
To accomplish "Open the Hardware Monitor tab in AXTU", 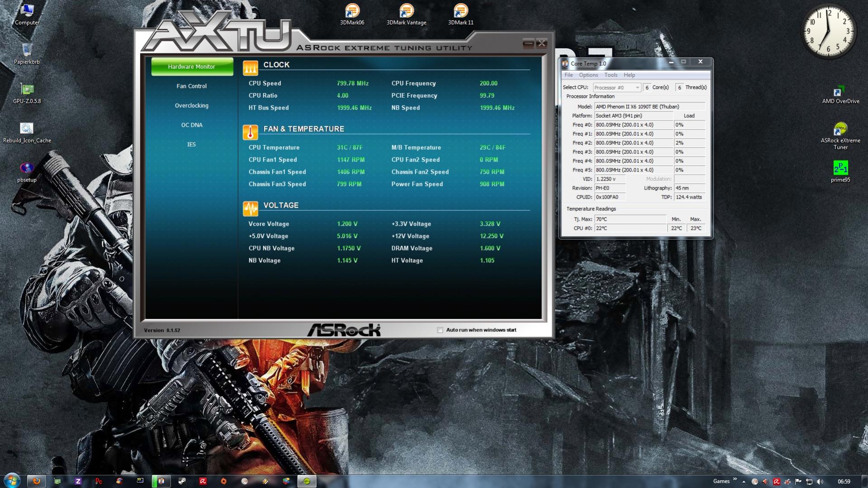I will [192, 66].
